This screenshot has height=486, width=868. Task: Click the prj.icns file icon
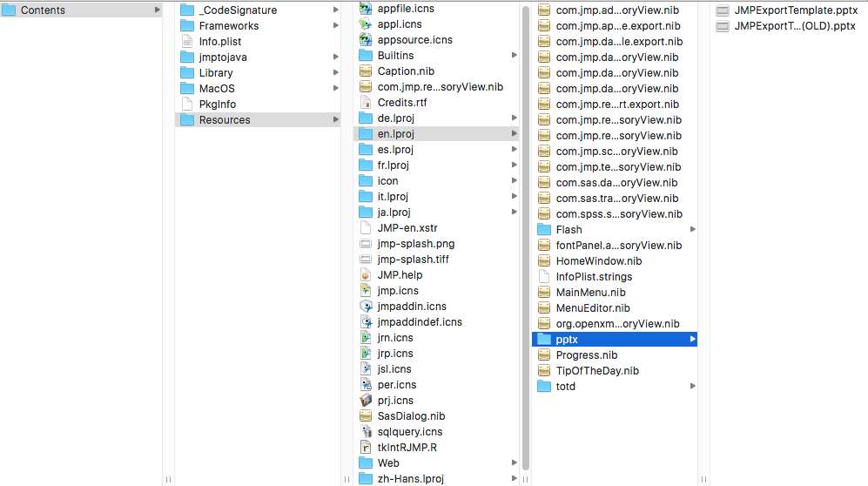click(x=366, y=400)
